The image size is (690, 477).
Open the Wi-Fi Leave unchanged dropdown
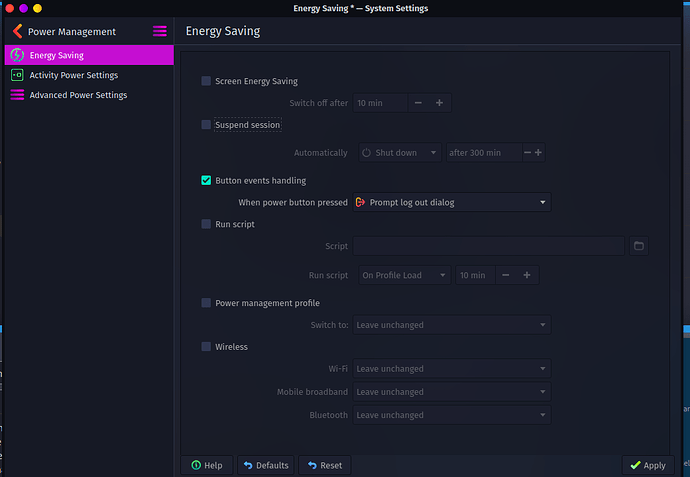451,368
